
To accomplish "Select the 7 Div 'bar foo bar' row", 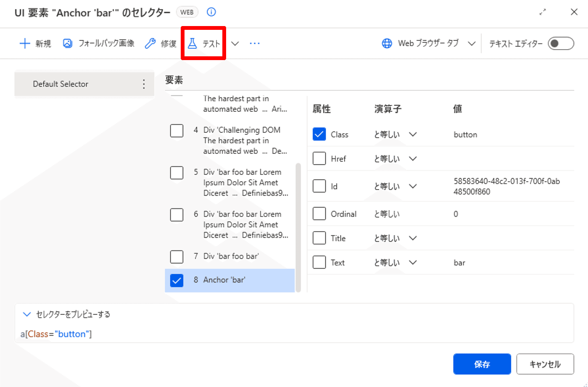I will 230,256.
